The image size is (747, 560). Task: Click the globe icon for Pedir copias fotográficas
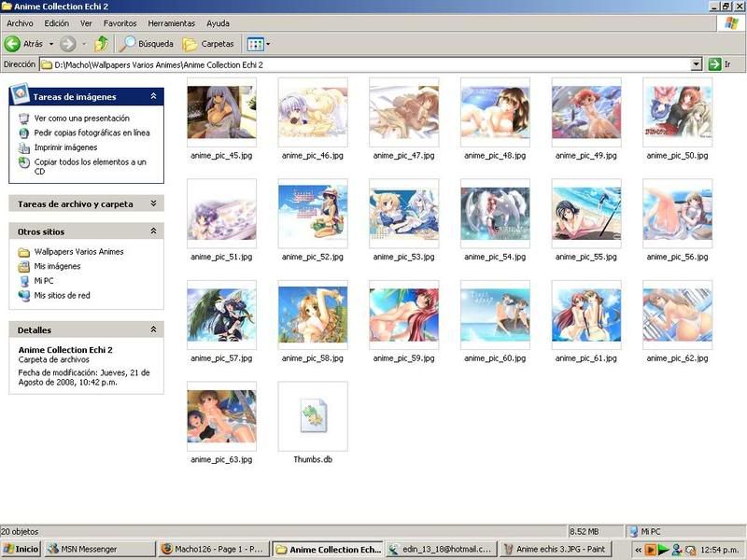click(x=24, y=133)
